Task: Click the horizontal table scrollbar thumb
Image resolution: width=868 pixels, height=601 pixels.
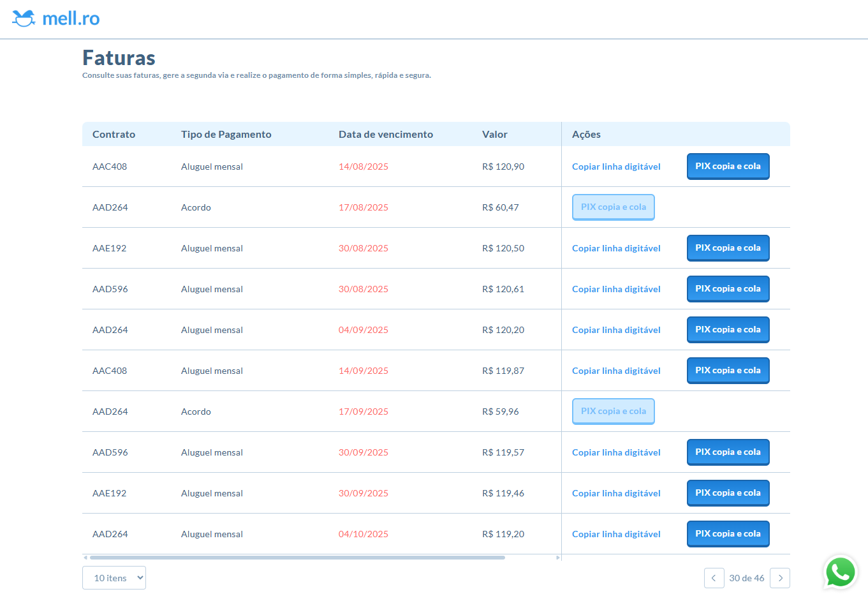Action: [297, 558]
